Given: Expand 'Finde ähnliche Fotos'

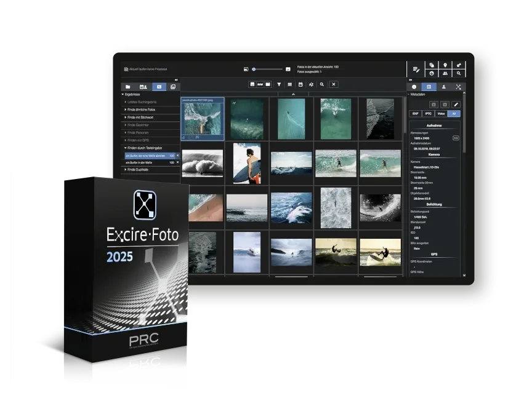Looking at the screenshot, I should [126, 109].
